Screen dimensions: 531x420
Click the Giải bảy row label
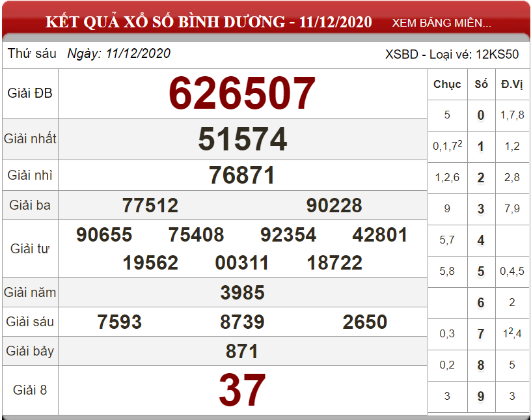[30, 351]
